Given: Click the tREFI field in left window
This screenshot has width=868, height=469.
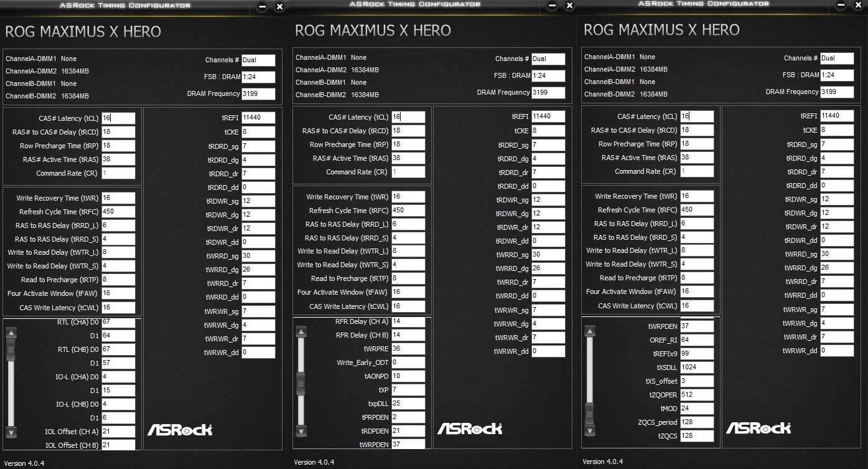Looking at the screenshot, I should click(258, 117).
